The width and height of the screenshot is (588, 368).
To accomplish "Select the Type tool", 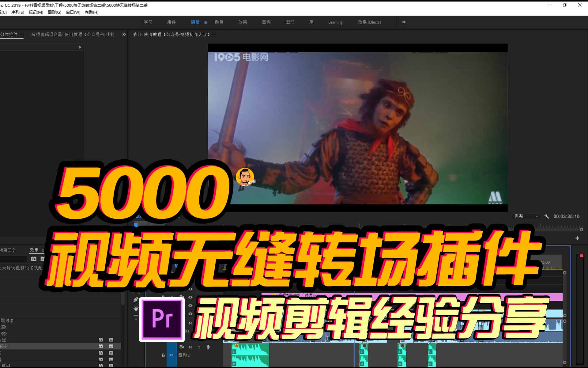I will [136, 317].
